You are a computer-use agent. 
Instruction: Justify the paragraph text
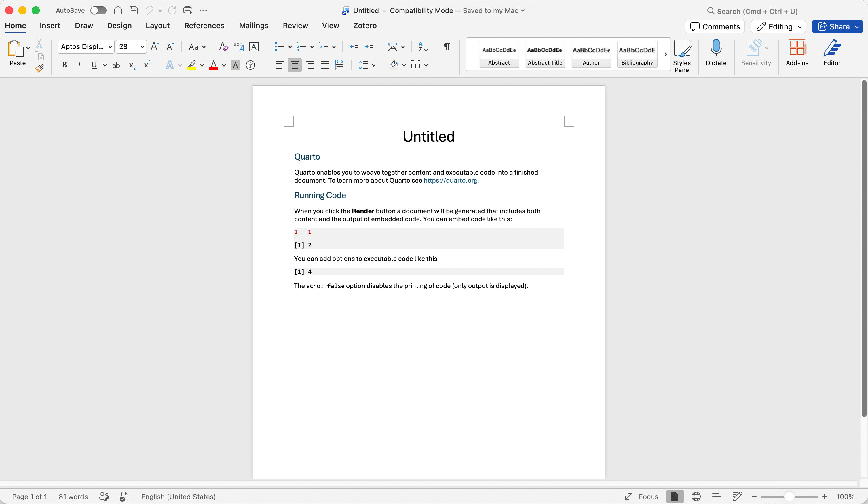(324, 65)
